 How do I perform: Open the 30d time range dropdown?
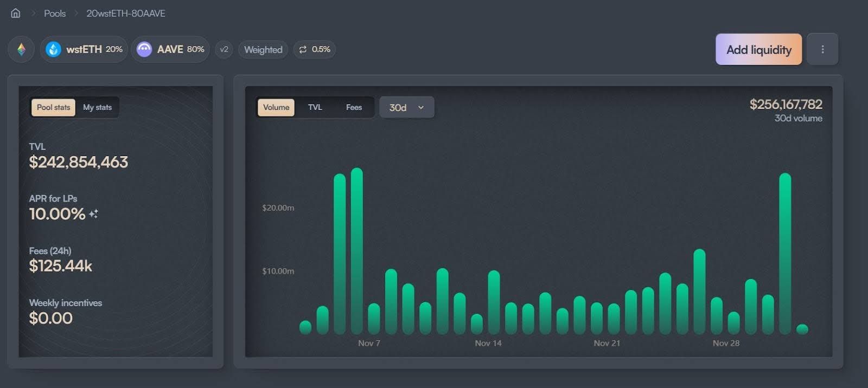[x=399, y=107]
